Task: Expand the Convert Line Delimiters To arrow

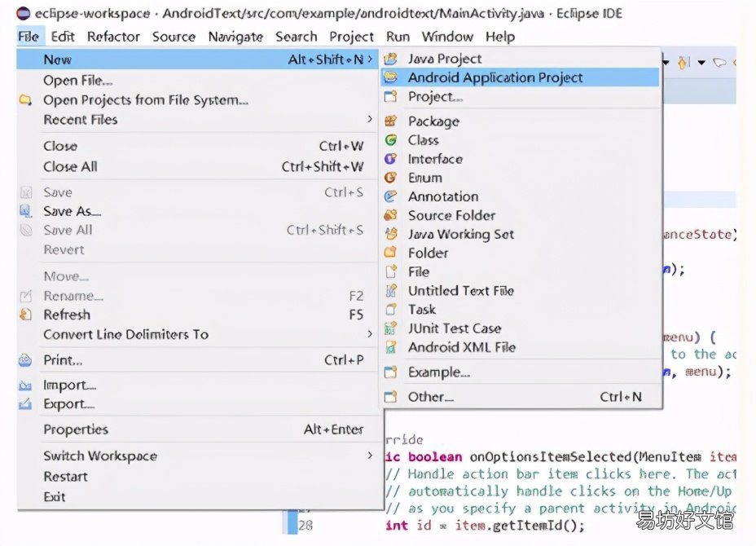Action: (x=370, y=334)
